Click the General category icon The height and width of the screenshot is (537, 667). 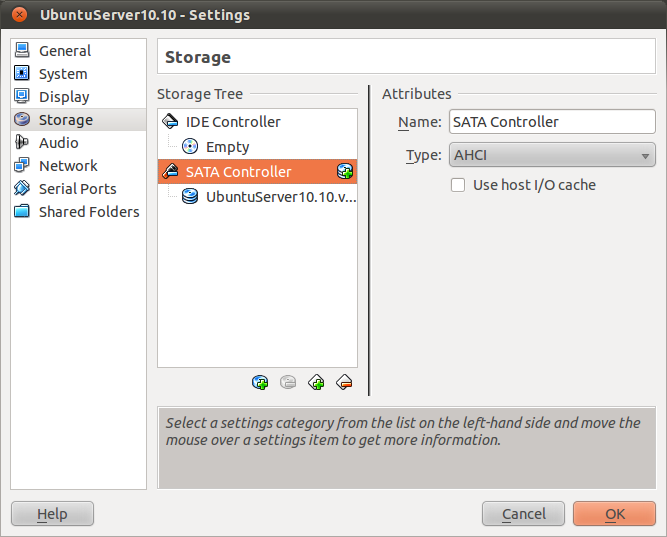tap(22, 51)
